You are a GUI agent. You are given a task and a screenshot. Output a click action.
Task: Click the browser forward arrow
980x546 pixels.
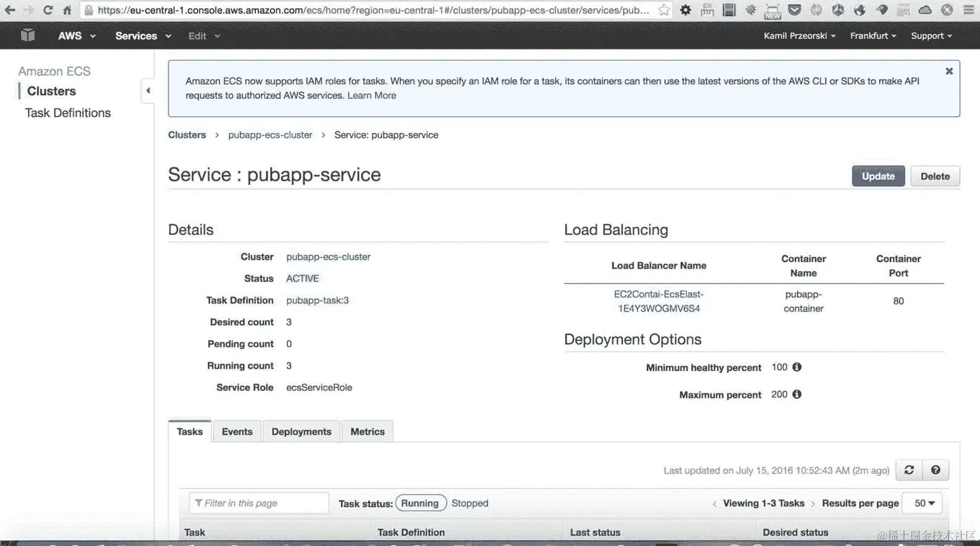(28, 10)
